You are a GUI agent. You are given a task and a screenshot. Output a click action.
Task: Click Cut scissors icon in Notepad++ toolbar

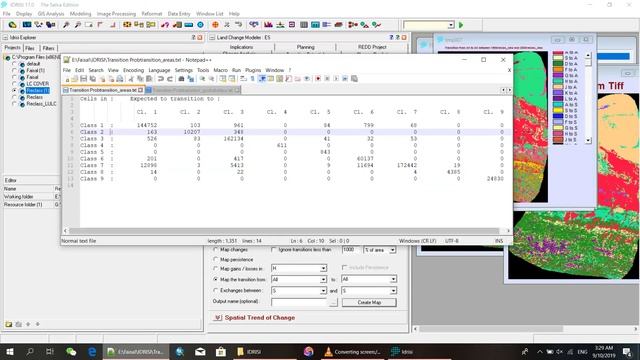pyautogui.click(x=131, y=79)
